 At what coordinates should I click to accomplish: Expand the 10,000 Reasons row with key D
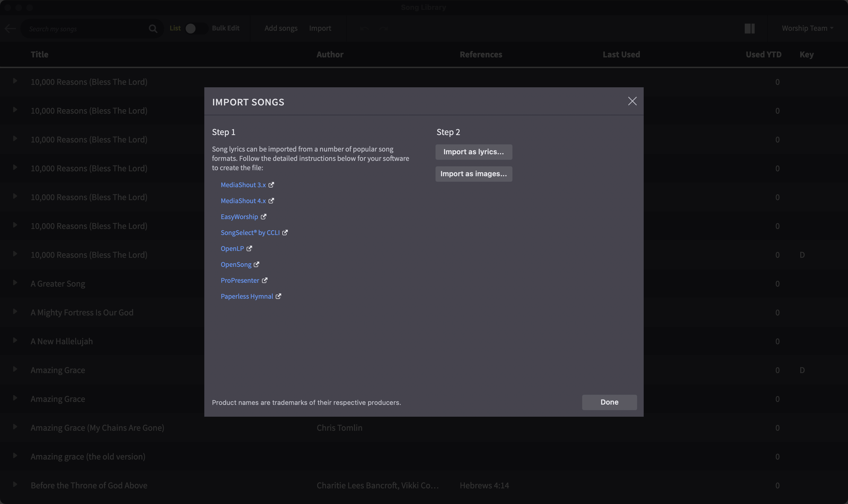(15, 254)
